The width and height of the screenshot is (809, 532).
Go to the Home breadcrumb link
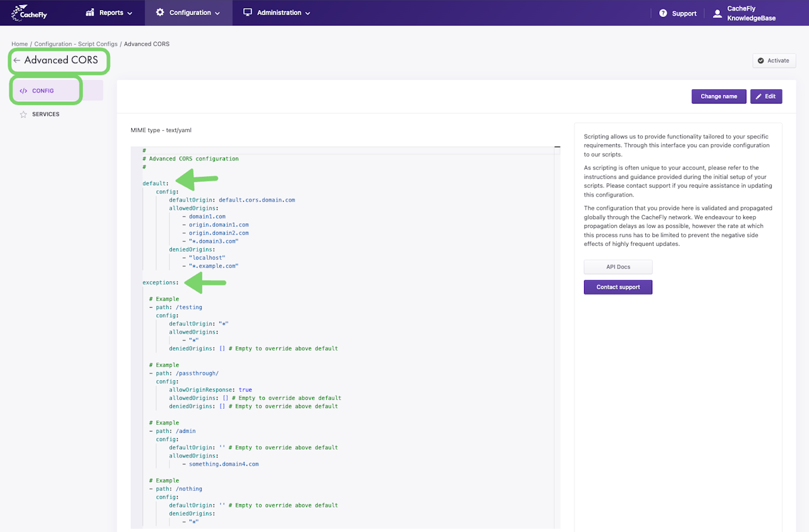(x=20, y=44)
